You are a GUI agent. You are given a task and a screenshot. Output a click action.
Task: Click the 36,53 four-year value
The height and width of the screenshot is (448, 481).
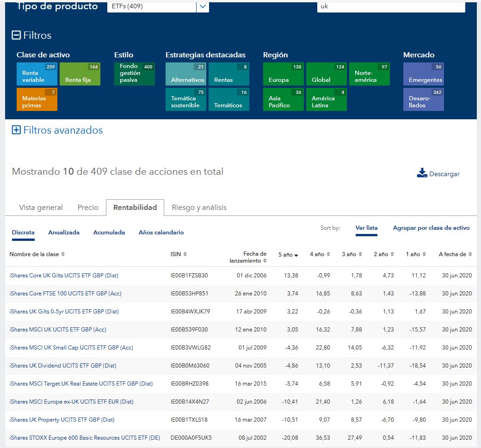(323, 438)
